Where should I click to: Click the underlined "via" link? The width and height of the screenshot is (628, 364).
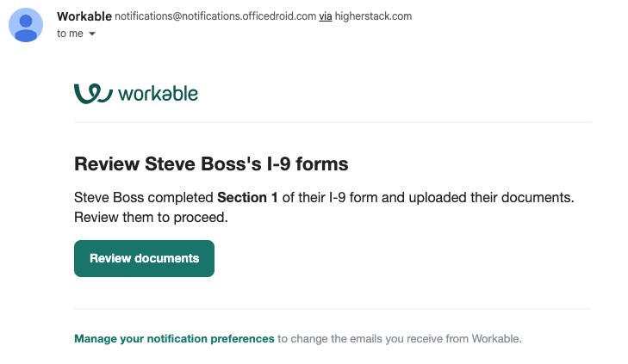click(325, 16)
